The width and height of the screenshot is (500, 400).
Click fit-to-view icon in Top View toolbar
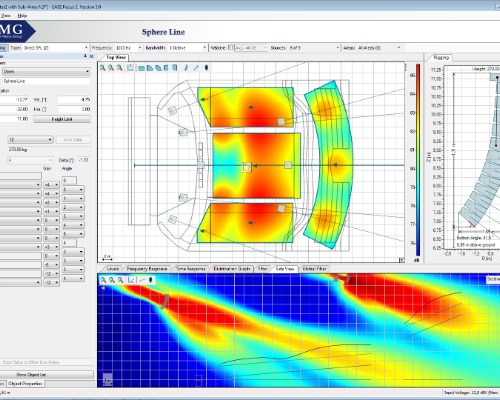[130, 68]
